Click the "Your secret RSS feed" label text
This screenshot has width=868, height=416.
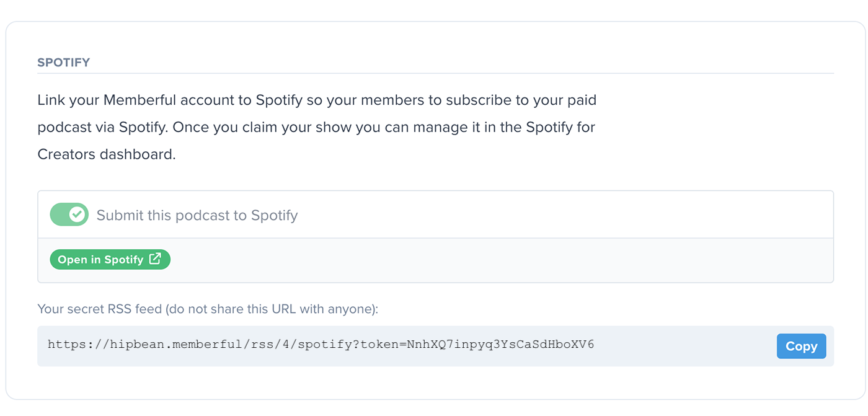click(100, 309)
